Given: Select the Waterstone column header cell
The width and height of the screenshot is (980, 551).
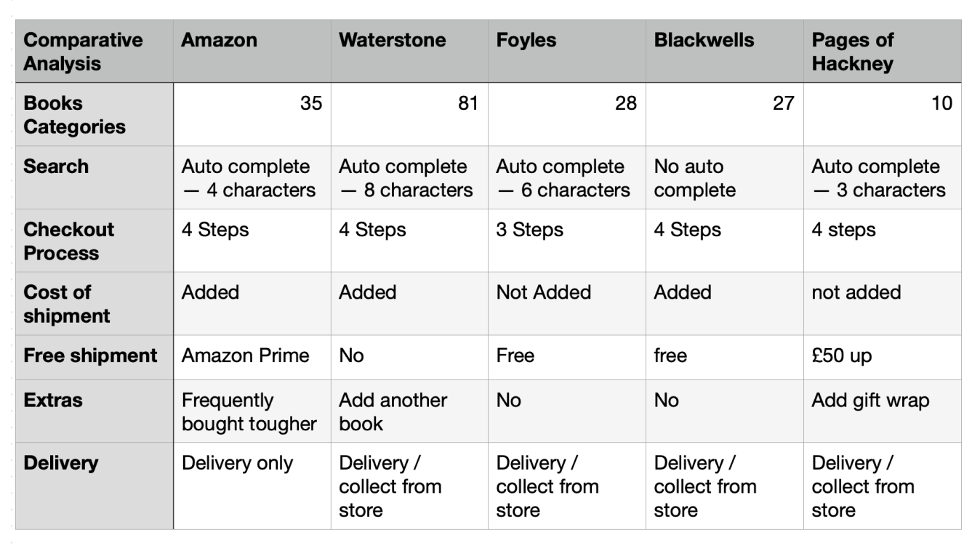Looking at the screenshot, I should [409, 51].
